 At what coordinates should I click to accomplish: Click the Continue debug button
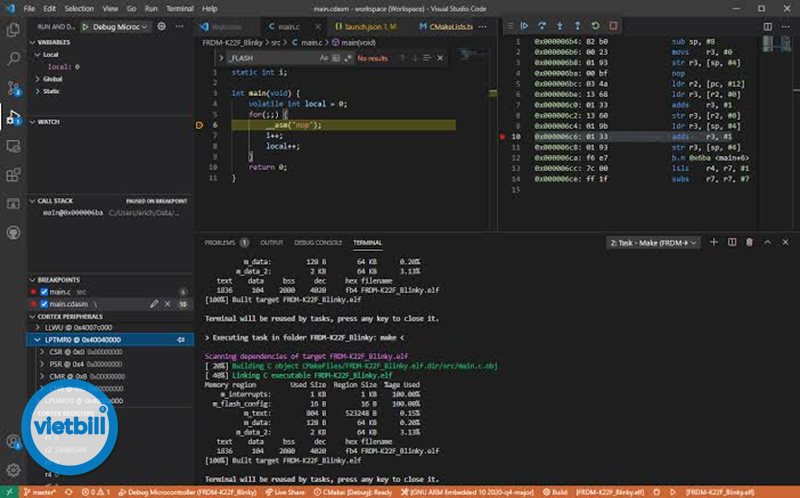point(524,26)
